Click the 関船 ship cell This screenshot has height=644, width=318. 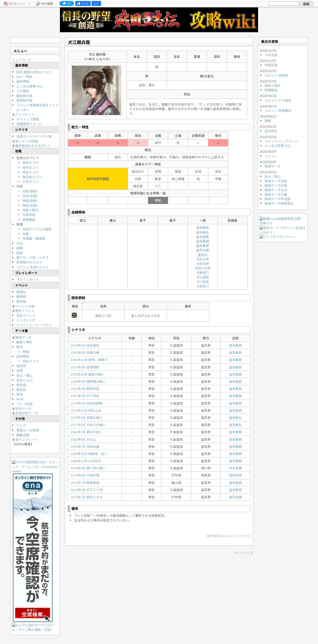[x=158, y=200]
